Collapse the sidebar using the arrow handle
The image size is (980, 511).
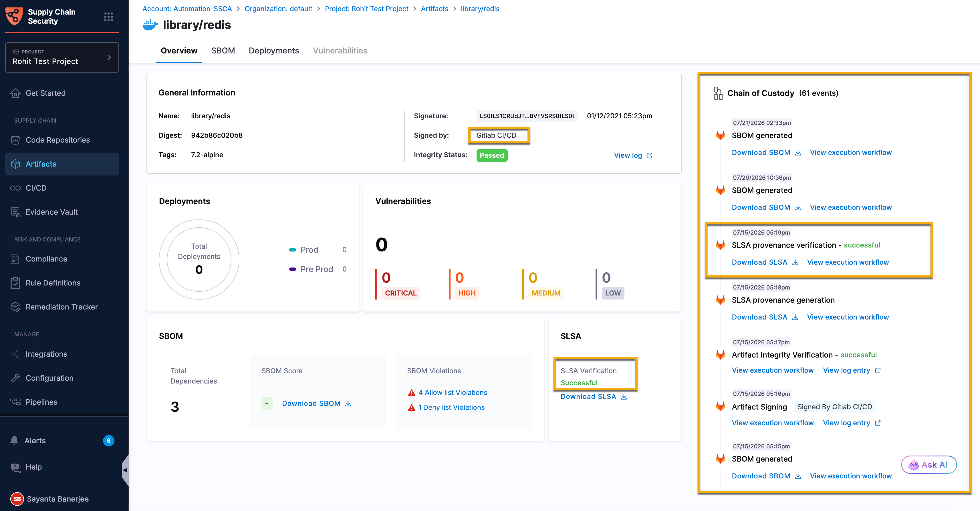tap(125, 470)
